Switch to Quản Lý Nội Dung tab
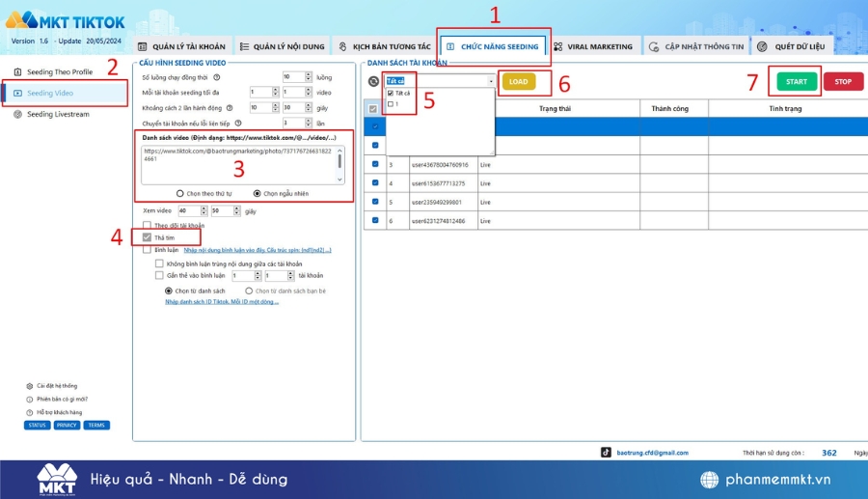Viewport: 868px width, 499px height. coord(282,46)
